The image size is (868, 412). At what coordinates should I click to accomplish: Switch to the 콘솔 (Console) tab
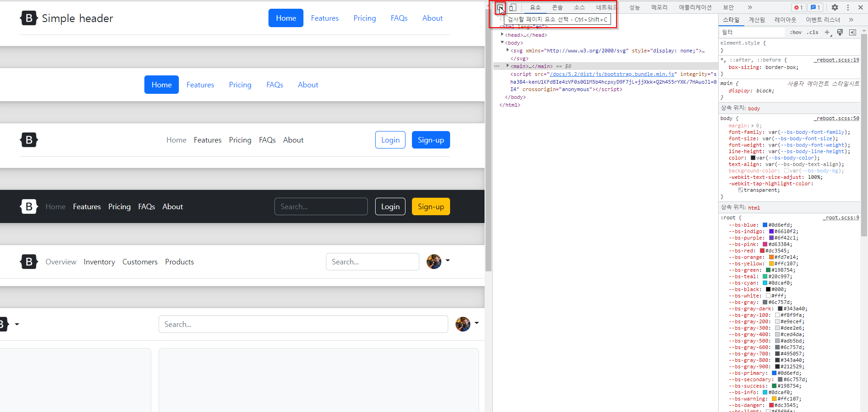click(557, 7)
